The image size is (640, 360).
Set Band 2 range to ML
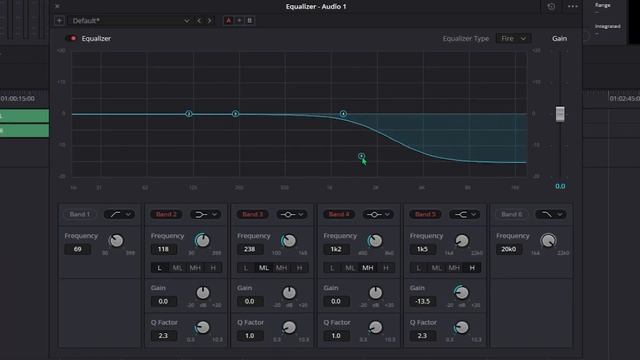pos(177,268)
